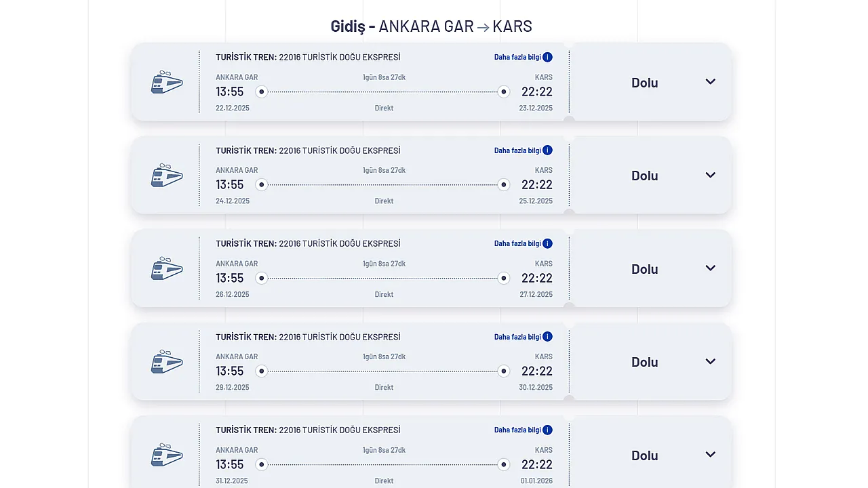Open Daha fazla bilgi for the 26.12.2025 train
This screenshot has height=488, width=868.
517,243
